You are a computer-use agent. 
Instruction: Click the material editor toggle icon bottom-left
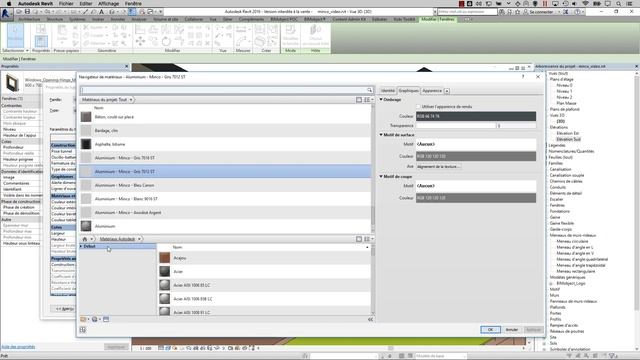point(83,330)
